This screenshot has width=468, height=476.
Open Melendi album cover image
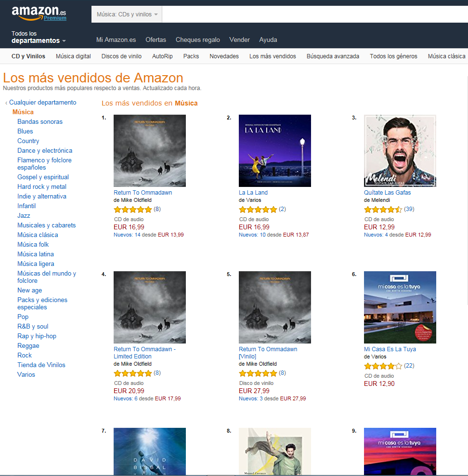[x=400, y=151]
